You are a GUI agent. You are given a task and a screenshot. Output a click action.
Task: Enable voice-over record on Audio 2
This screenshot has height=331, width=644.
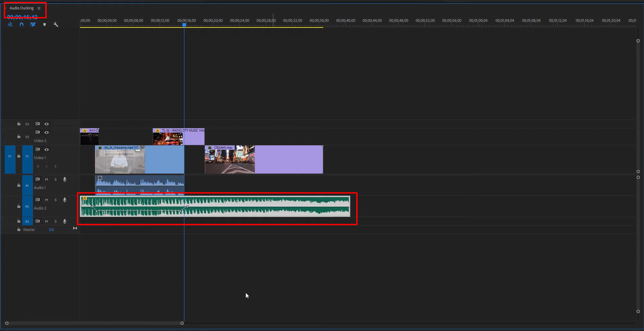(65, 200)
